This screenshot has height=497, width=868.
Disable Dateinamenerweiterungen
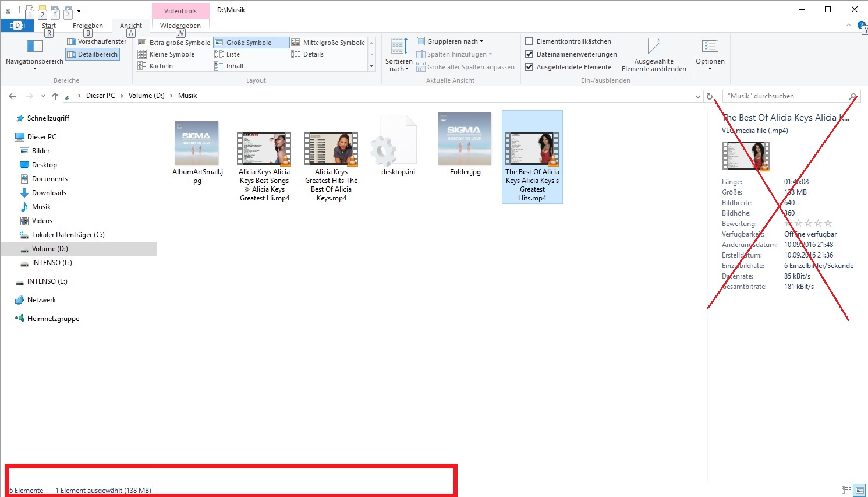tap(529, 54)
